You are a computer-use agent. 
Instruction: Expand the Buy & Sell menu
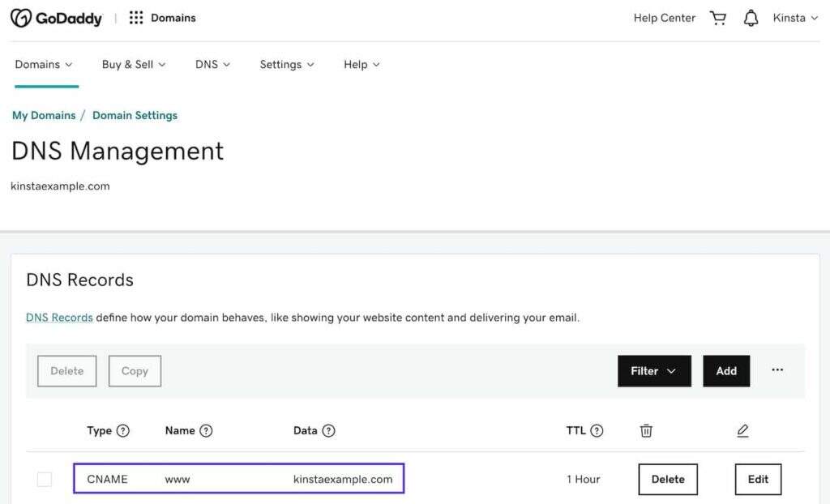point(134,65)
